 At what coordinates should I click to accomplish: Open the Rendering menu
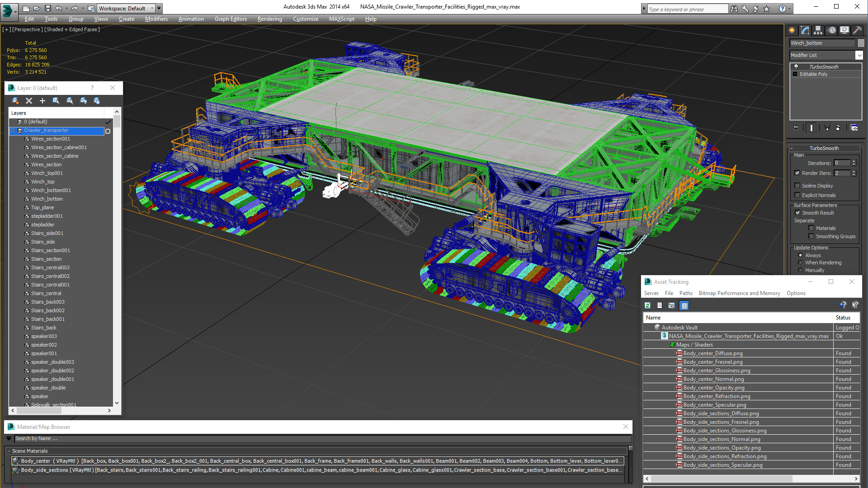click(269, 19)
